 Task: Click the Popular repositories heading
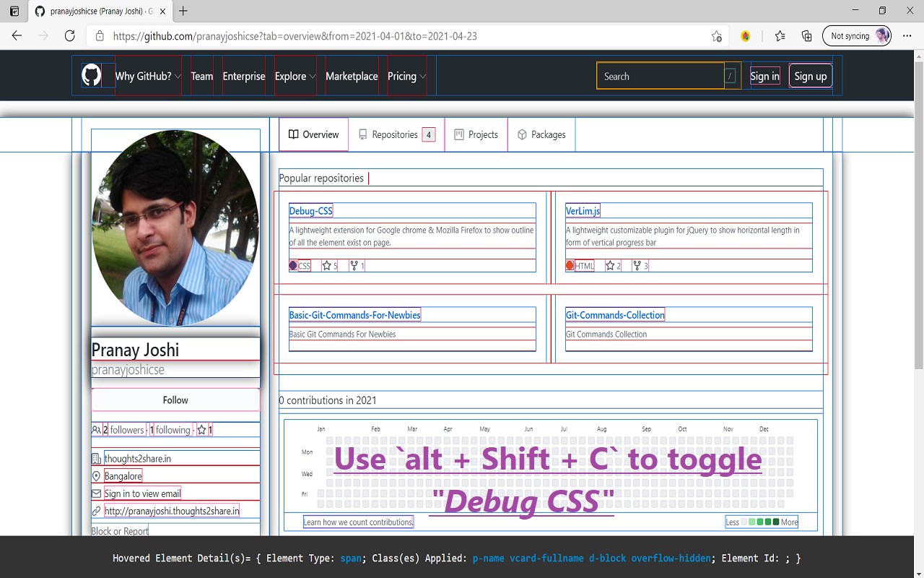point(321,178)
